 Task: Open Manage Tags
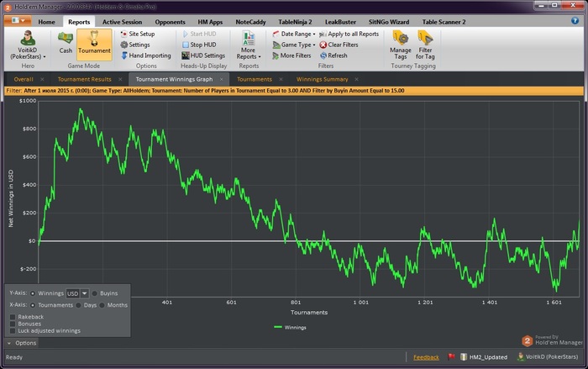click(400, 45)
